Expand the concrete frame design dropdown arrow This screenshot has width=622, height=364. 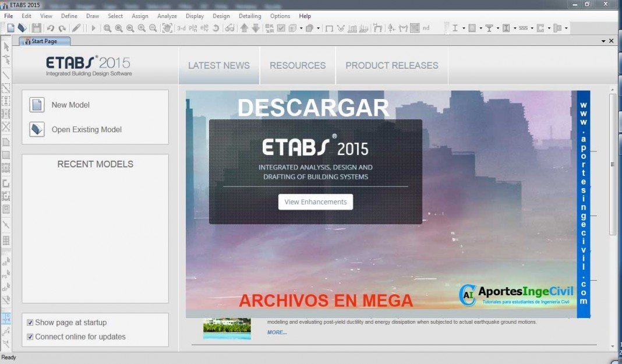(x=481, y=28)
